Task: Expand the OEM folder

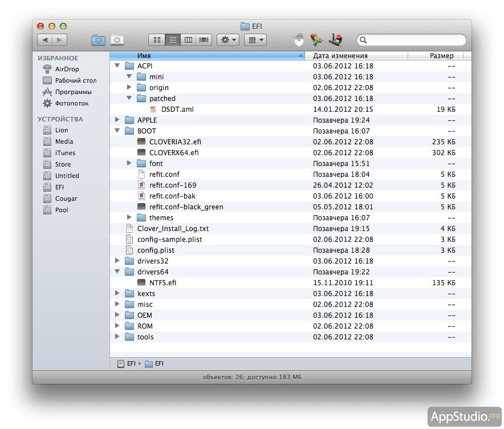Action: (117, 315)
